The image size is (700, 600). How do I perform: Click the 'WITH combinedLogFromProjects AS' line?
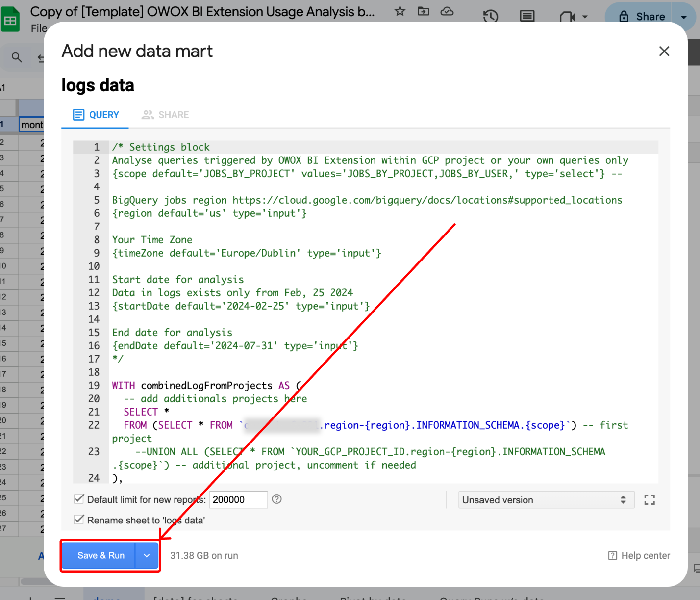coord(206,385)
